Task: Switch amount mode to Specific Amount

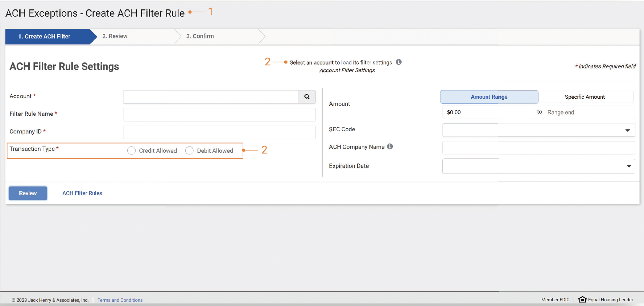Action: pyautogui.click(x=585, y=97)
